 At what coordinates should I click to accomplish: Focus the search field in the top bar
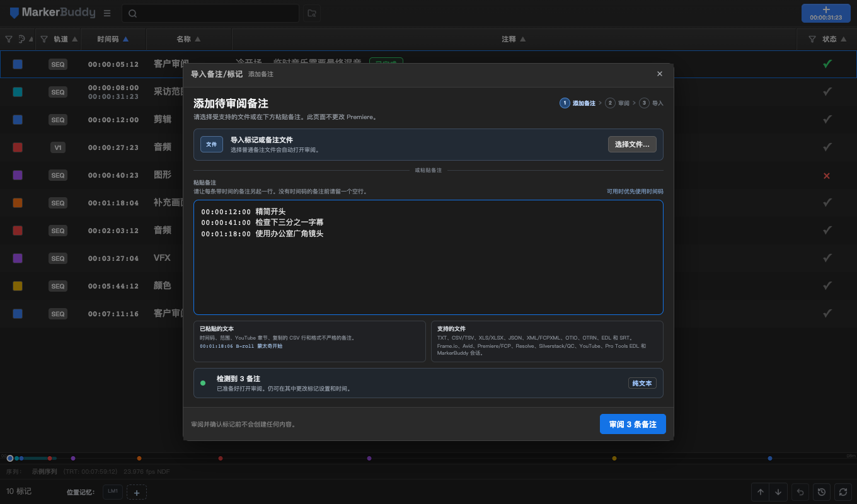210,13
